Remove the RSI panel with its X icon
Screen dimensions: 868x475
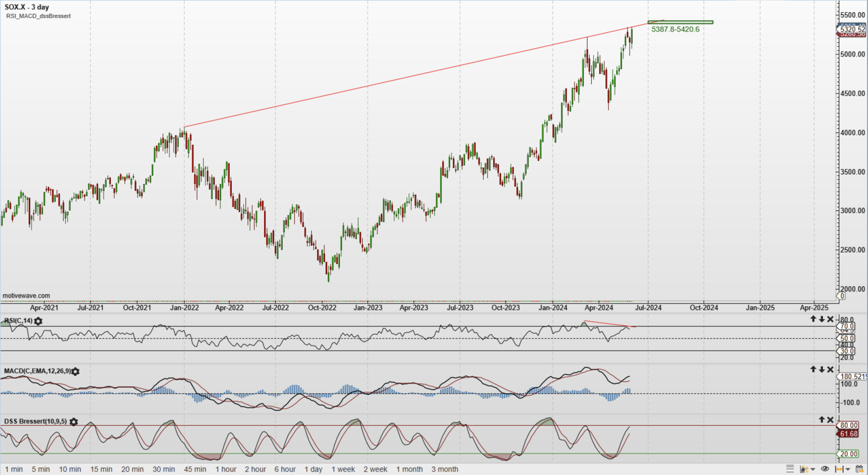click(x=829, y=318)
